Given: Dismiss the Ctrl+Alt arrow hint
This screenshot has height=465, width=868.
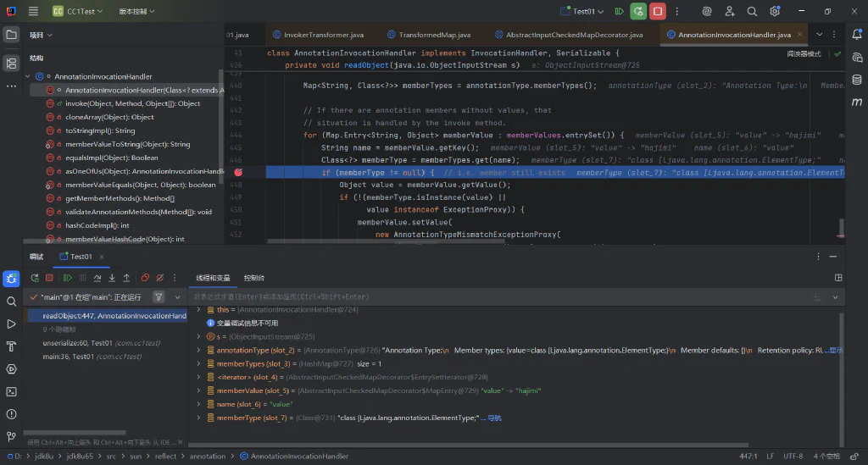Looking at the screenshot, I should pyautogui.click(x=180, y=442).
